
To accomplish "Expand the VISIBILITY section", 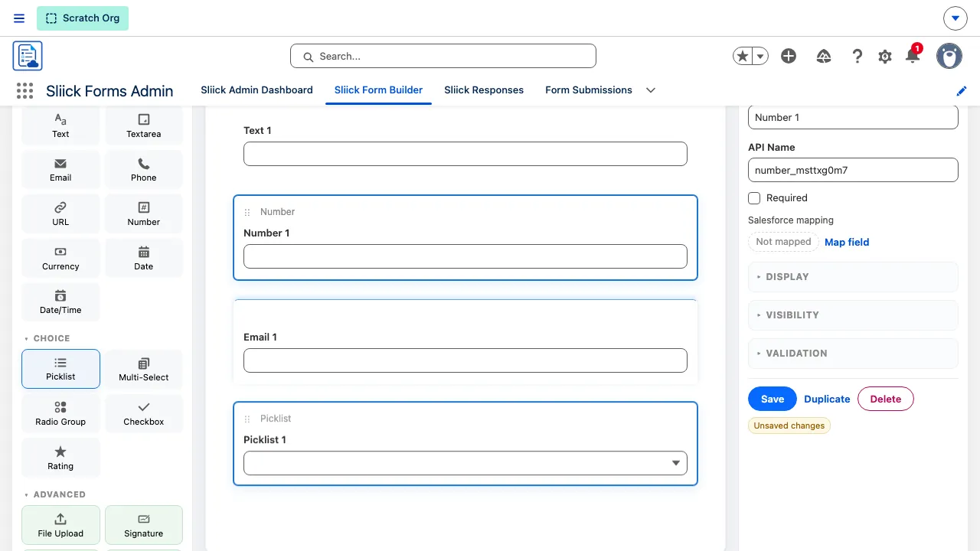I will pyautogui.click(x=853, y=315).
